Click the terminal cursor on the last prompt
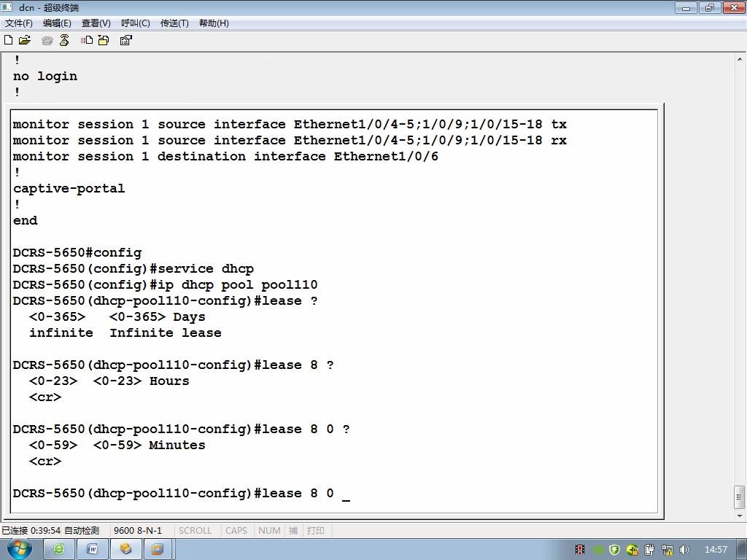 point(347,499)
